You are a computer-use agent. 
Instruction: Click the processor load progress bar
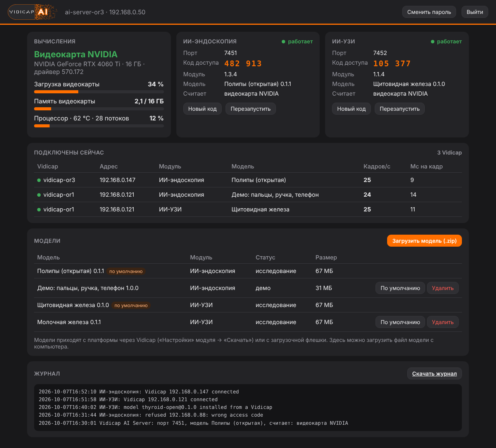pyautogui.click(x=99, y=126)
